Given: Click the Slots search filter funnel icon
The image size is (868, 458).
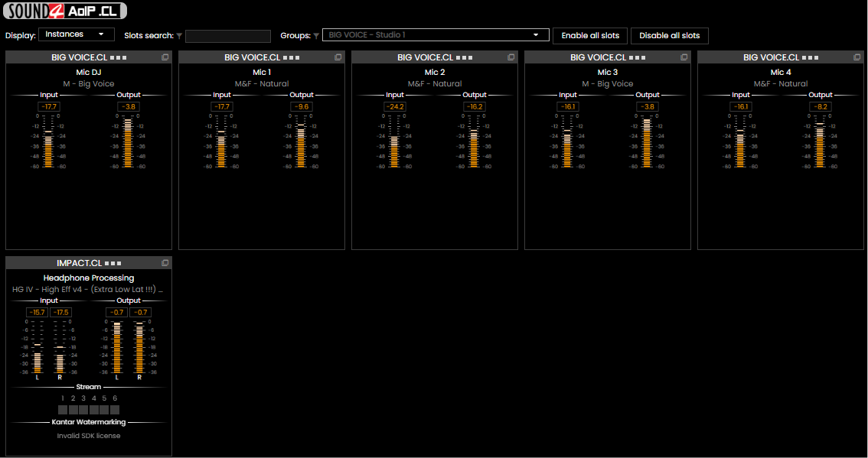Looking at the screenshot, I should [179, 36].
